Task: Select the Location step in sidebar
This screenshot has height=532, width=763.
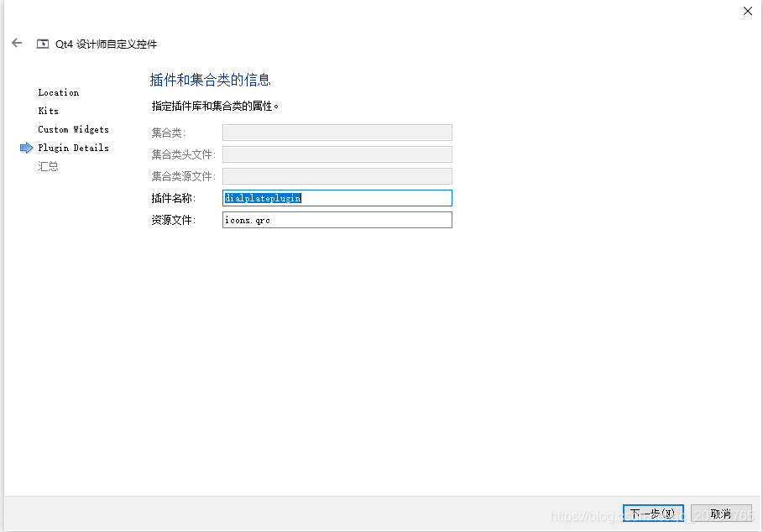Action: [x=59, y=92]
